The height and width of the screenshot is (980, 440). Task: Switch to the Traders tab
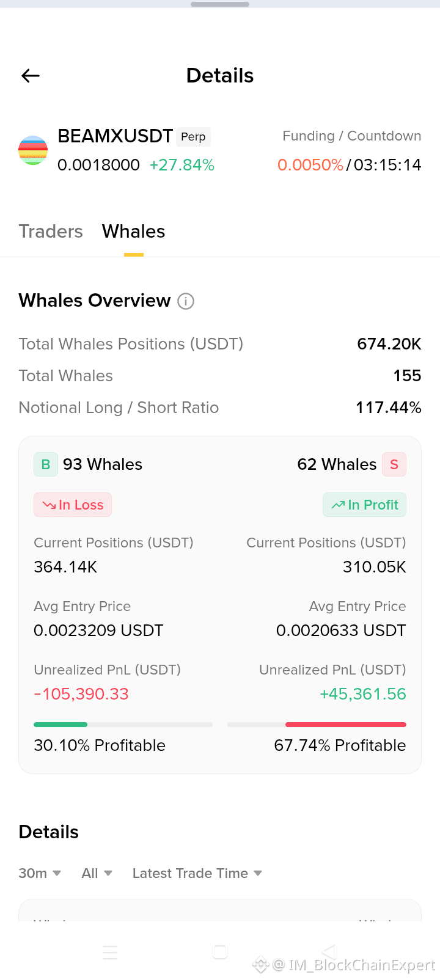pos(51,232)
